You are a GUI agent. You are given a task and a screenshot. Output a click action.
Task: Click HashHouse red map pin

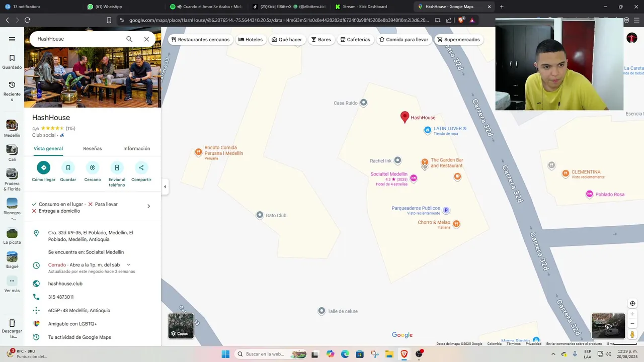coord(405,117)
